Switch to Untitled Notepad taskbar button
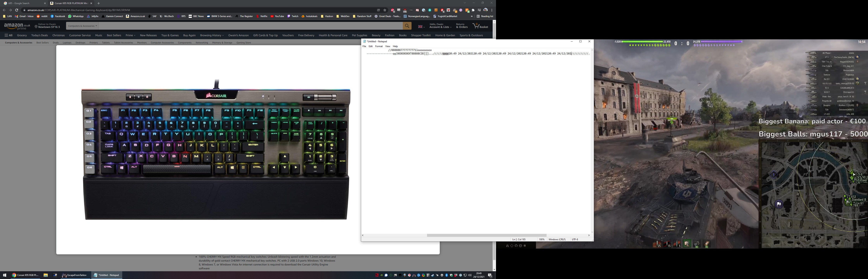This screenshot has height=279, width=868. coord(107,275)
